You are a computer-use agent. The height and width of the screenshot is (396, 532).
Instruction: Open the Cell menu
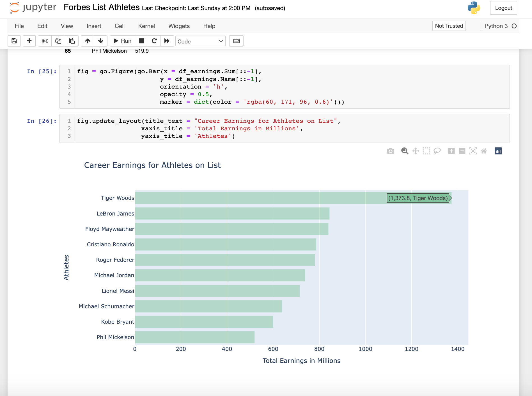click(120, 26)
